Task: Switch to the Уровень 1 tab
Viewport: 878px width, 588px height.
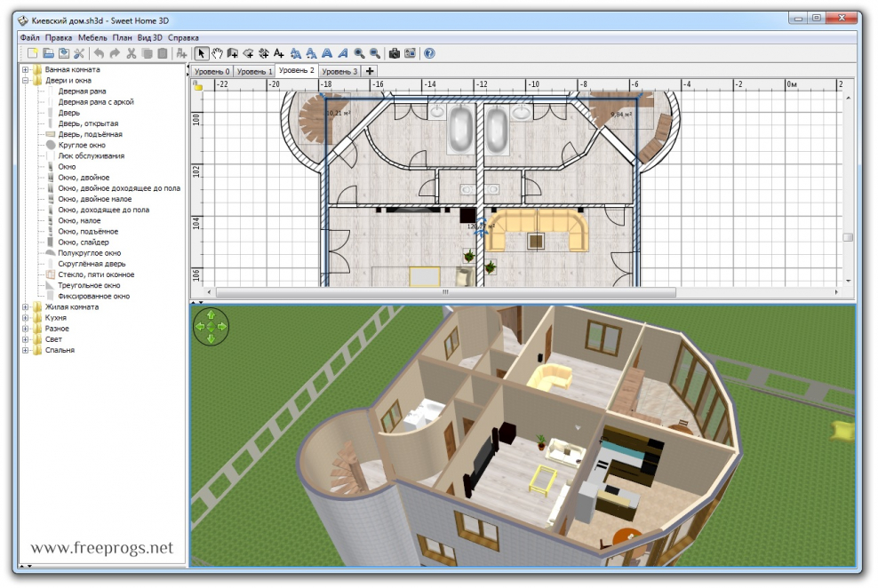Action: pyautogui.click(x=255, y=70)
